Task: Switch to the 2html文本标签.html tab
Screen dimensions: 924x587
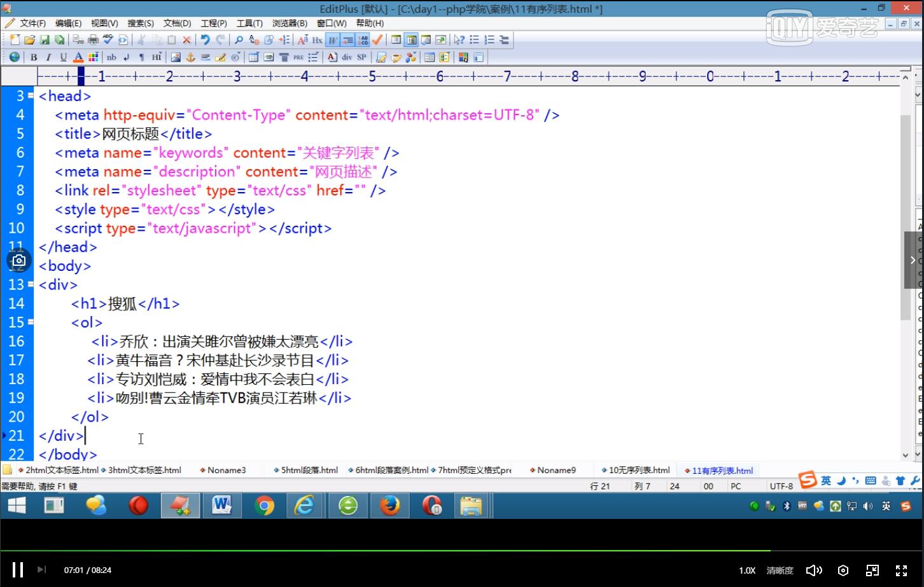Action: coord(57,470)
